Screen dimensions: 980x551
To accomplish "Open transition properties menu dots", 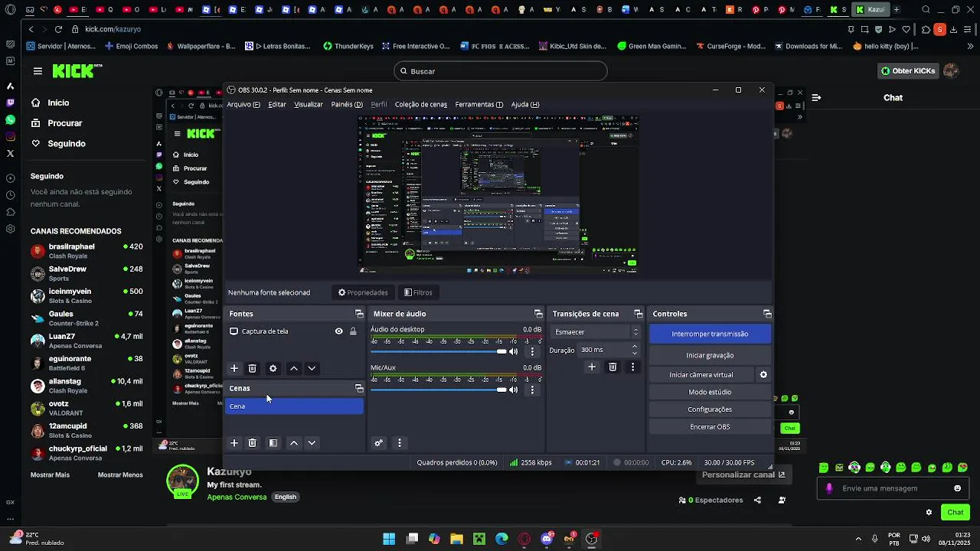I will (632, 367).
